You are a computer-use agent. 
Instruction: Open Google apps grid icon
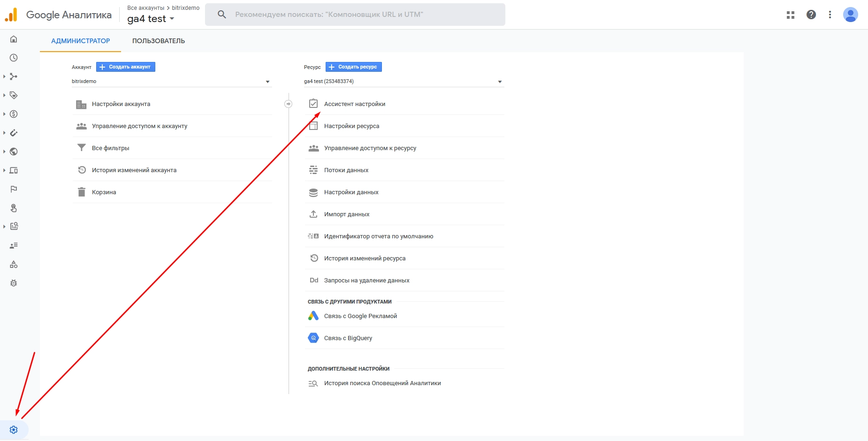click(x=791, y=15)
